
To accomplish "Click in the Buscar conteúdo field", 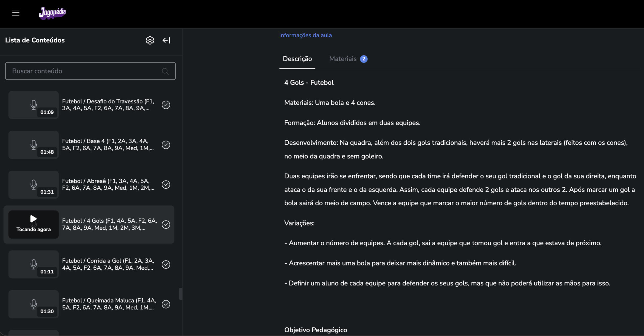I will (84, 71).
